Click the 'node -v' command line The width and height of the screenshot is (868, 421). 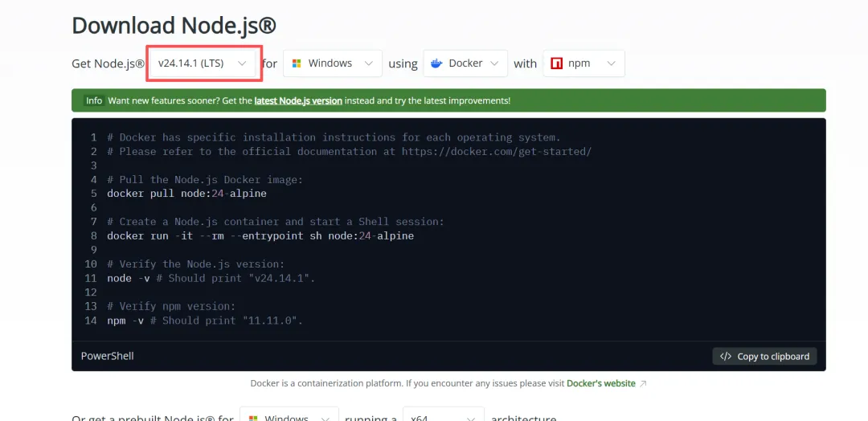click(211, 278)
